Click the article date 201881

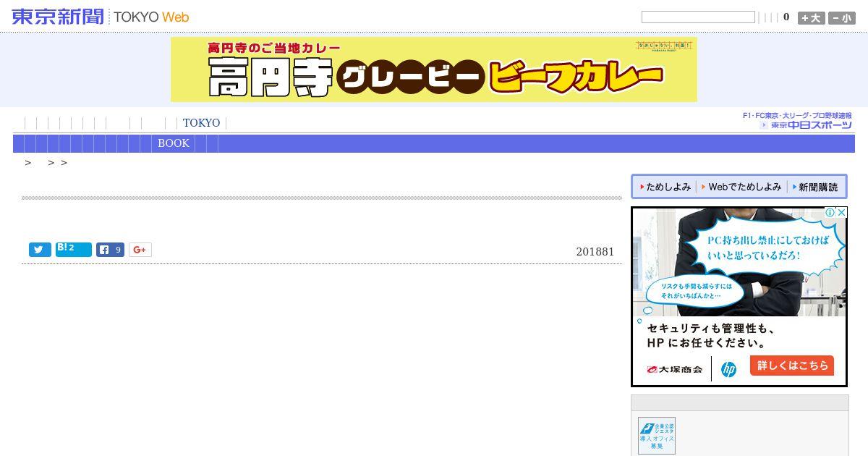pos(595,252)
